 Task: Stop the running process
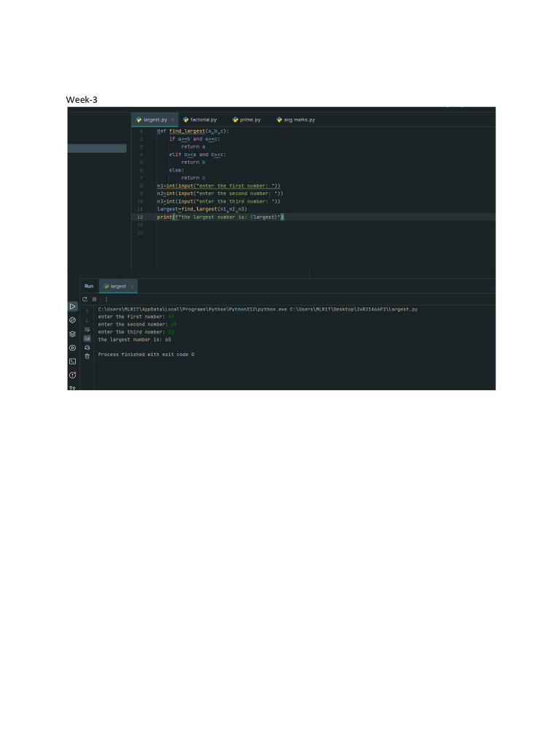click(x=94, y=299)
